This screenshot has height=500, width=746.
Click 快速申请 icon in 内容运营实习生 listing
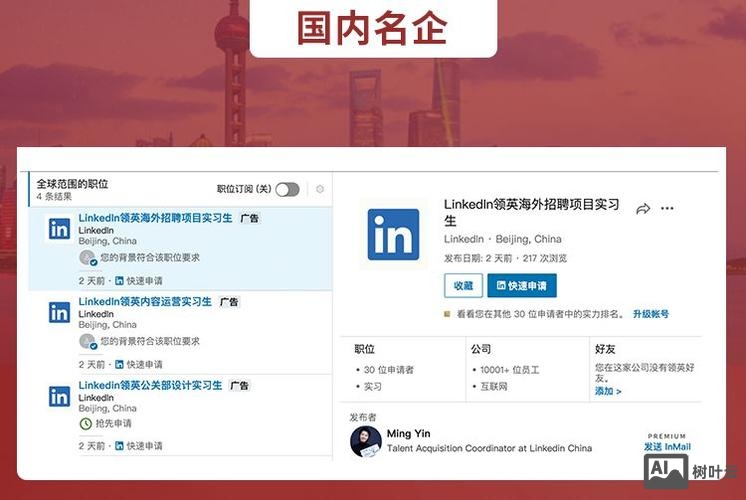coord(119,364)
